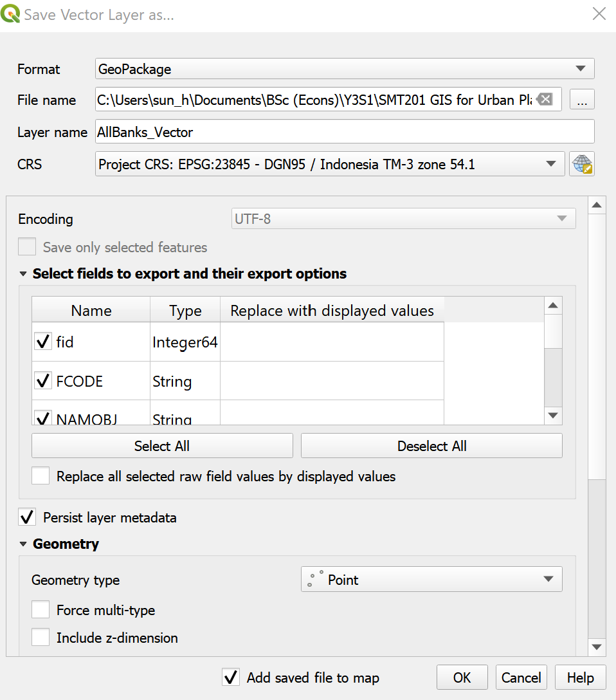Open the Format dropdown showing GeoPackage
Image resolution: width=616 pixels, height=700 pixels.
click(344, 69)
